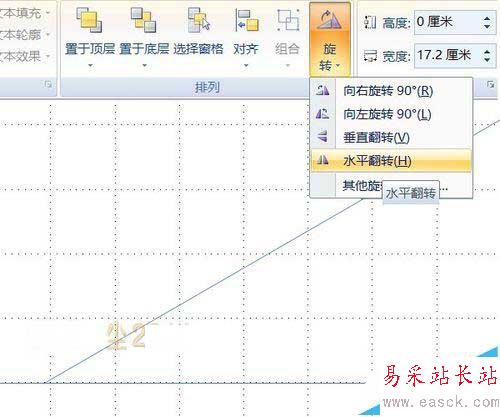Click the WordArt text on the slide
500x417 pixels.
126,336
